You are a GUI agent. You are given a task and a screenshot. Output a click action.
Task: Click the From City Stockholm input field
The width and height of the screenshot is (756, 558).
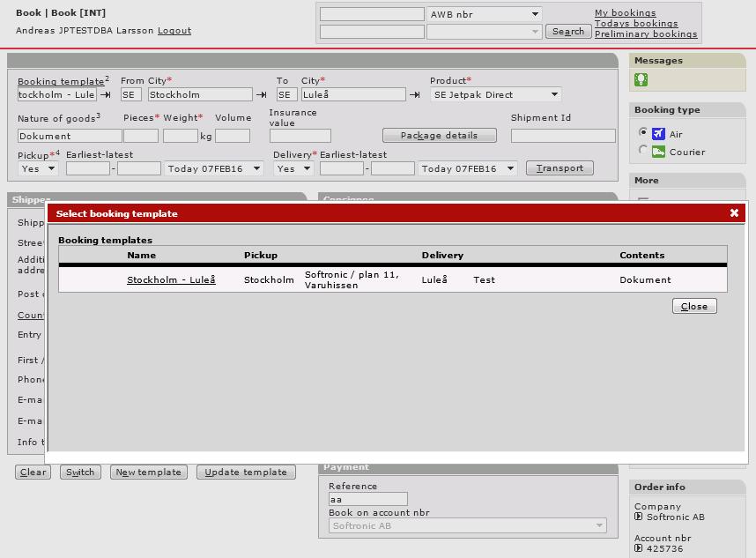tap(200, 95)
